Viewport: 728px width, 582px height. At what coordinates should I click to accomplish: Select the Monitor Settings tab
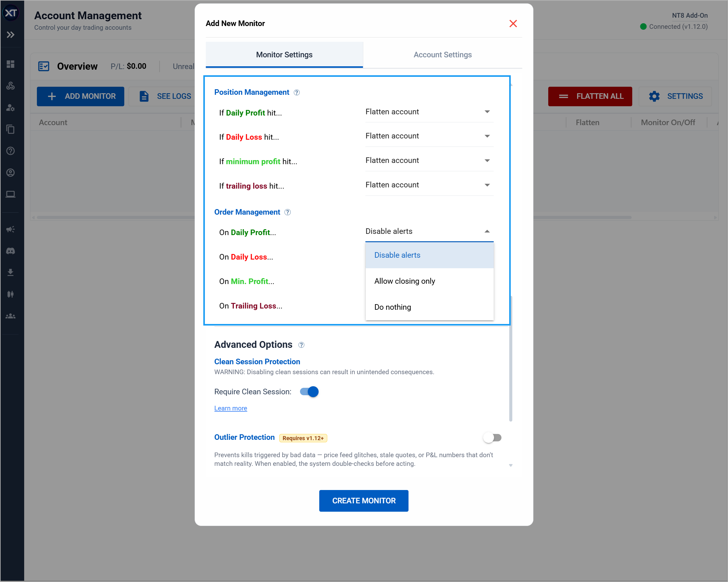pos(284,54)
